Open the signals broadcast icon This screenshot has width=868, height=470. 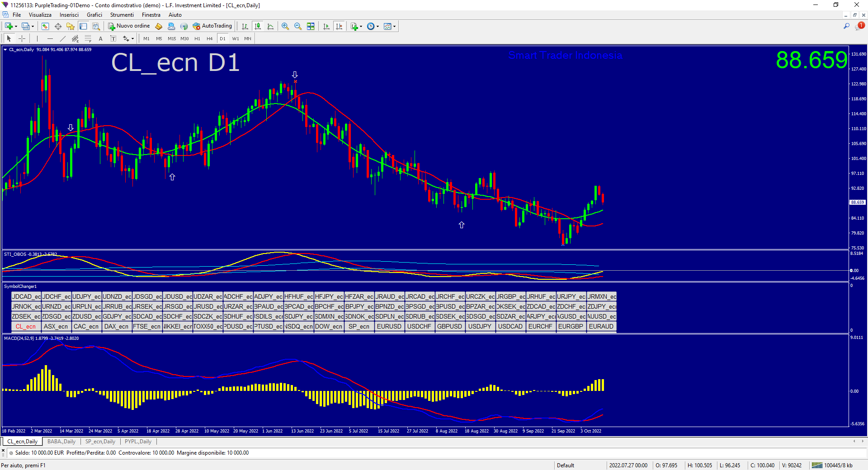point(184,26)
